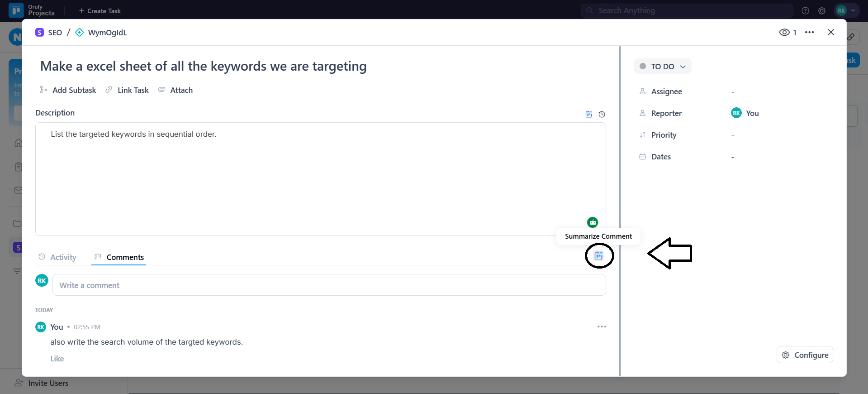Viewport: 868px width, 394px height.
Task: Switch to the Activity tab
Action: coord(57,257)
